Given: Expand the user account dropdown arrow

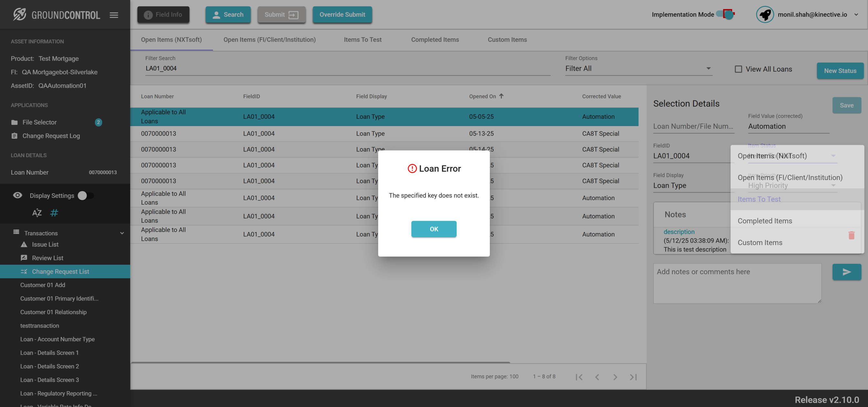Looking at the screenshot, I should coord(856,15).
